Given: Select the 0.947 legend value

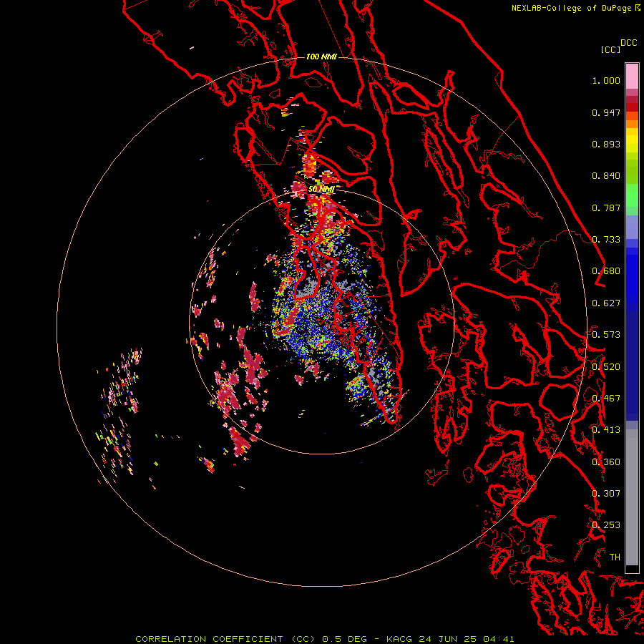Looking at the screenshot, I should [x=606, y=112].
